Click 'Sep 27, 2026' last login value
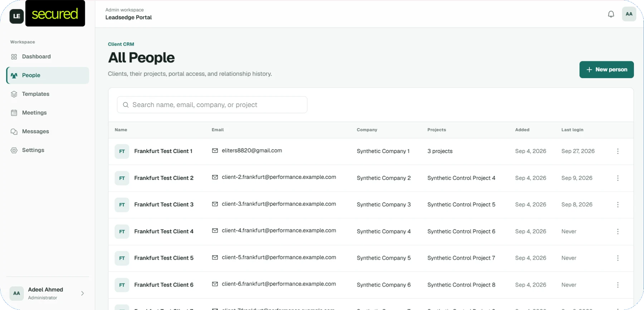The image size is (644, 310). pyautogui.click(x=578, y=151)
